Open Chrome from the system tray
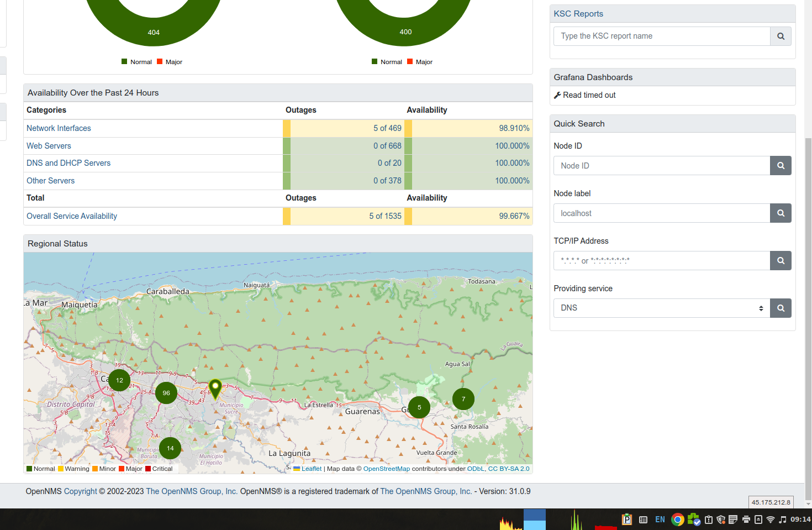Screen dimensions: 812x530 [677, 519]
